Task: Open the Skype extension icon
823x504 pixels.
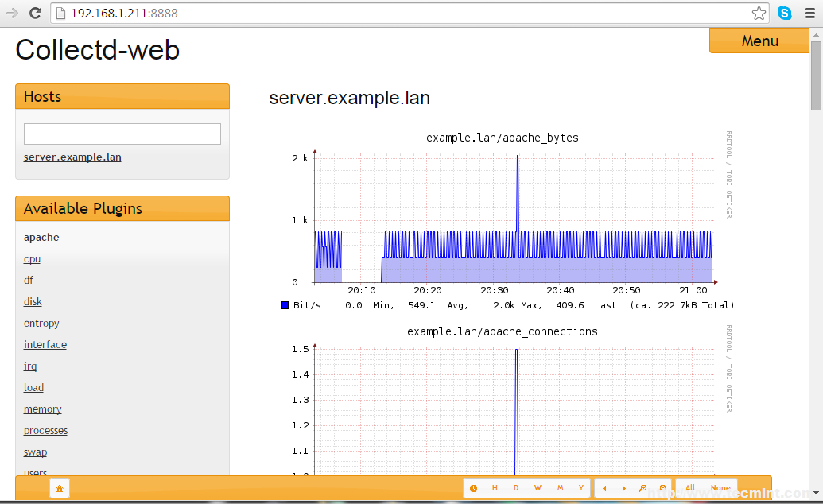Action: tap(785, 13)
